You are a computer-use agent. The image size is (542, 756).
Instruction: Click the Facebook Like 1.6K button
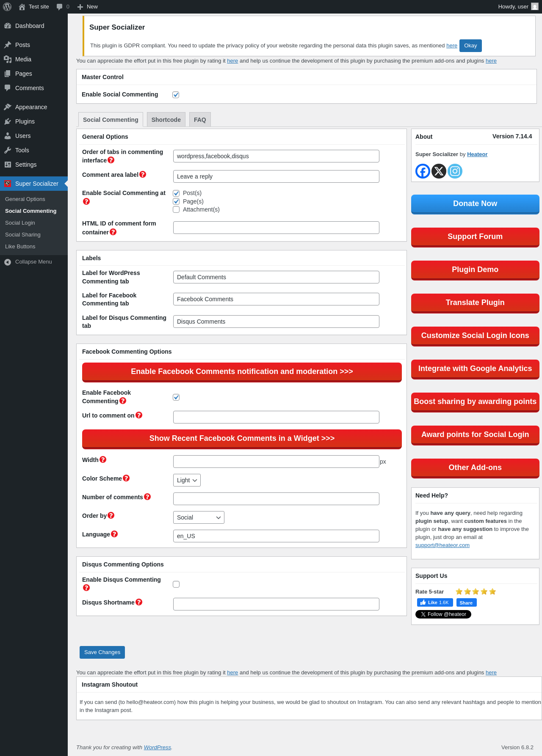click(x=435, y=602)
